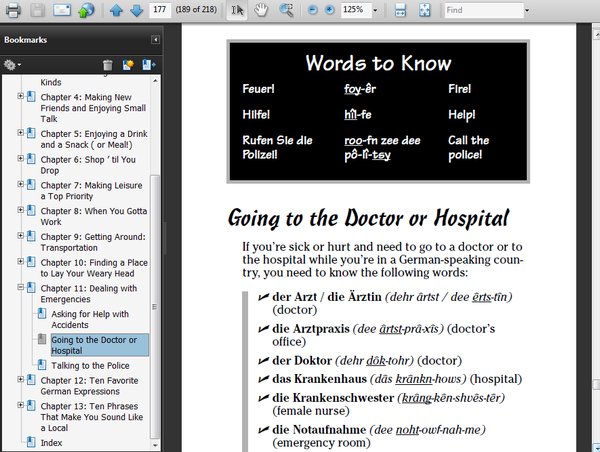Viewport: 600px width, 452px height.
Task: Open the 125% zoom level dropdown
Action: (374, 10)
